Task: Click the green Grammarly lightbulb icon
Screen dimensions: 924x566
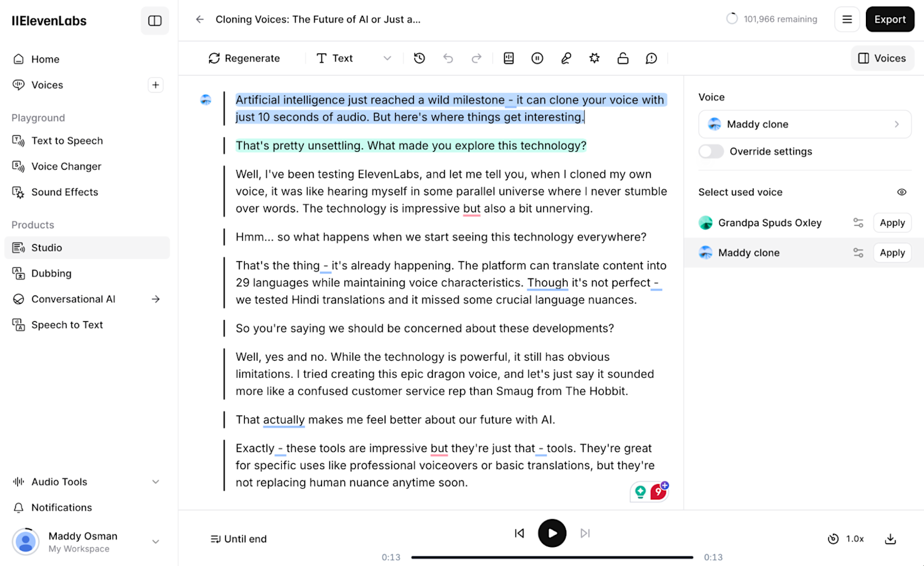Action: [640, 491]
